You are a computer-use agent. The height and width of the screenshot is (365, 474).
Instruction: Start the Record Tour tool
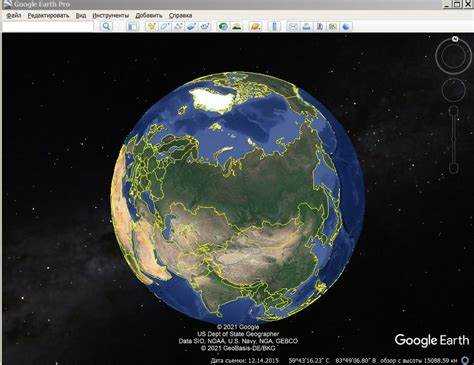[205, 26]
